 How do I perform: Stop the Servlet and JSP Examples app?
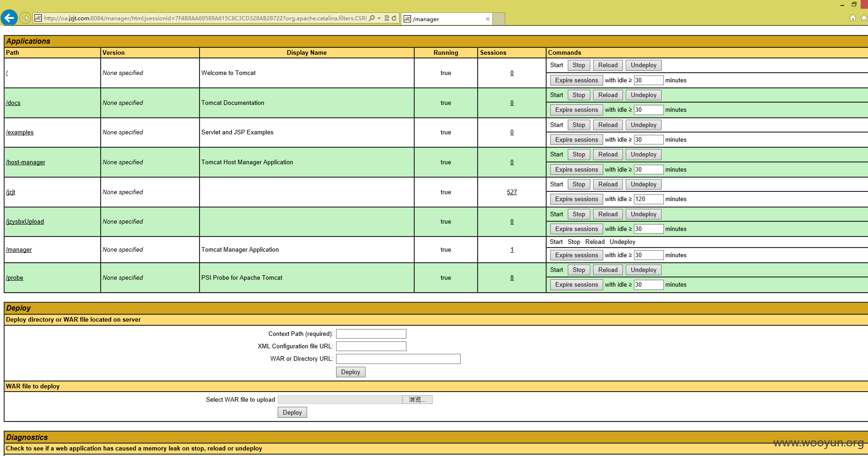pyautogui.click(x=579, y=125)
